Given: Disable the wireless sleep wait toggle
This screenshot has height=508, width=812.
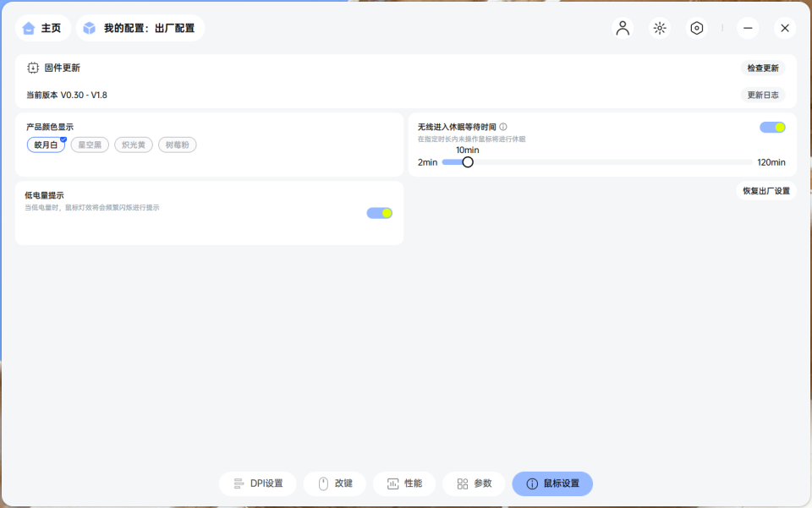Looking at the screenshot, I should pos(772,126).
